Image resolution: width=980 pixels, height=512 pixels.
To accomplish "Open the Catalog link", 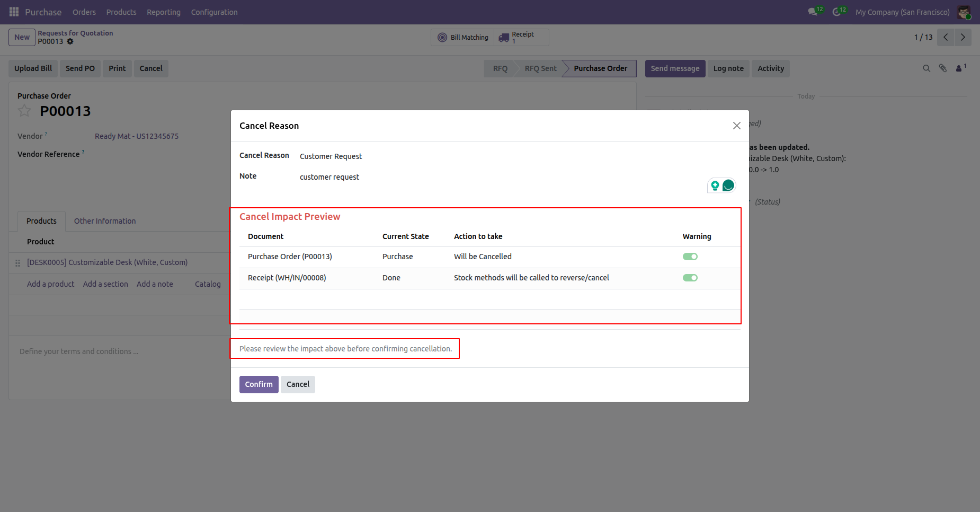I will (208, 284).
